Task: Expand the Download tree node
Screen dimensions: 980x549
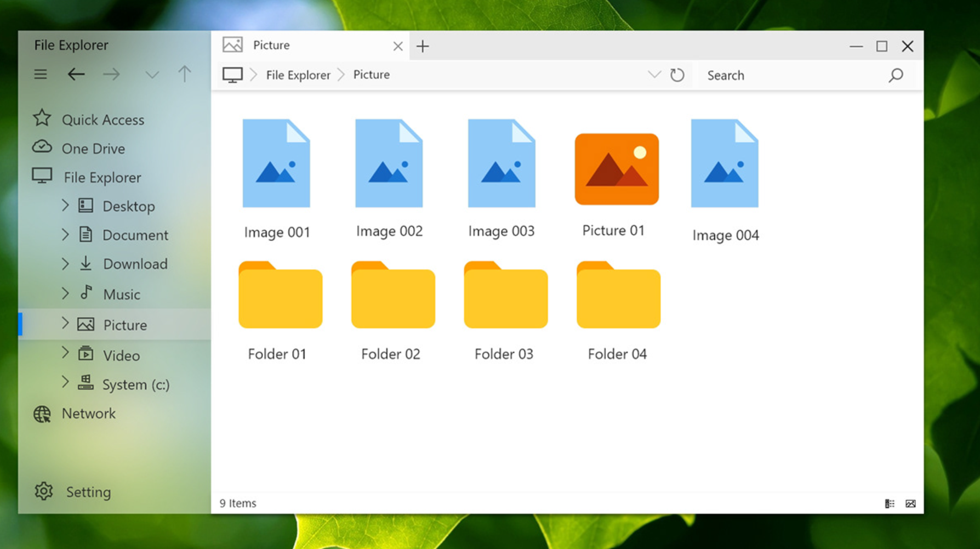Action: click(65, 264)
